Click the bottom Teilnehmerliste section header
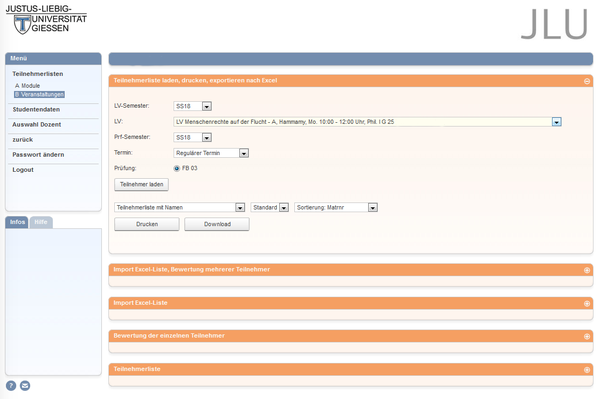 (351, 369)
